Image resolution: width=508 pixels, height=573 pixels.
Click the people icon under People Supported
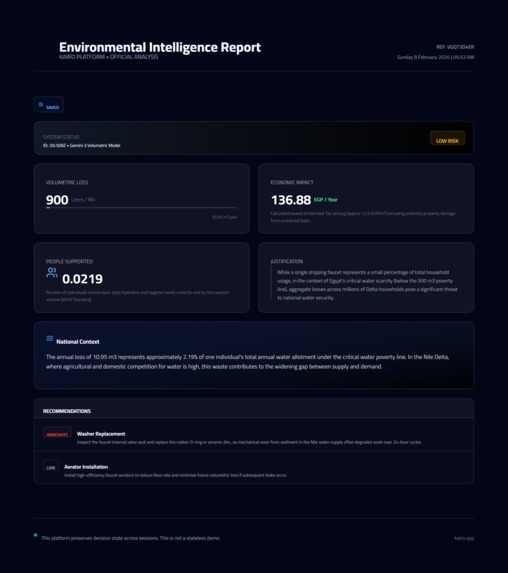point(52,273)
